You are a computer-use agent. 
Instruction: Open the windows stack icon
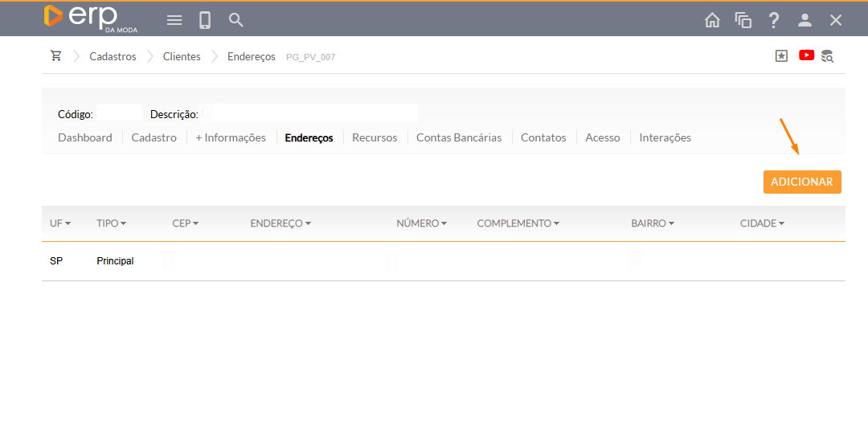[x=743, y=20]
